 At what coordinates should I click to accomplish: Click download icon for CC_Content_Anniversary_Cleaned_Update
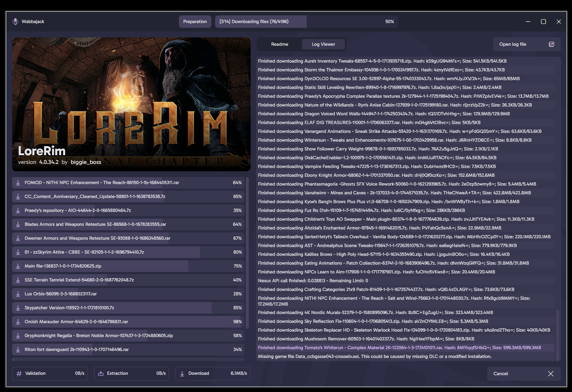pyautogui.click(x=18, y=197)
